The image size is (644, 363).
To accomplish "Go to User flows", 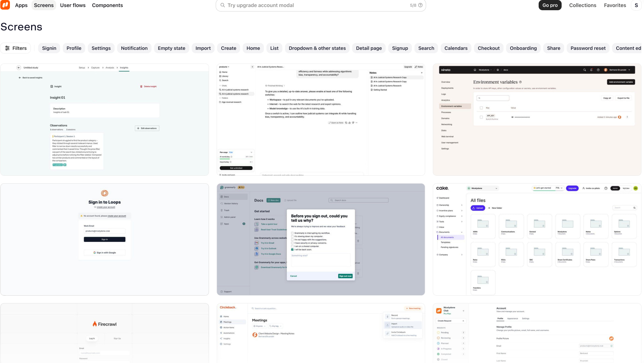I will point(73,5).
